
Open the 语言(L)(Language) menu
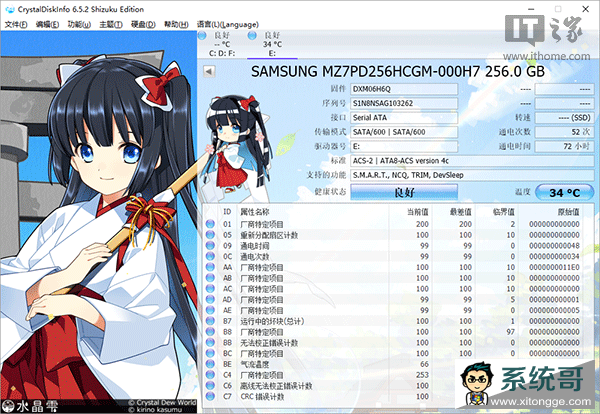coord(228,24)
